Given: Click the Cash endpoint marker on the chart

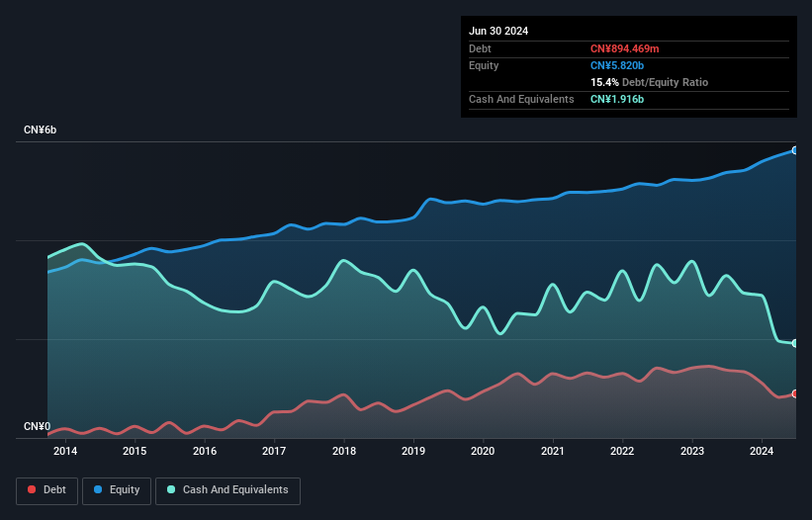Looking at the screenshot, I should (795, 344).
